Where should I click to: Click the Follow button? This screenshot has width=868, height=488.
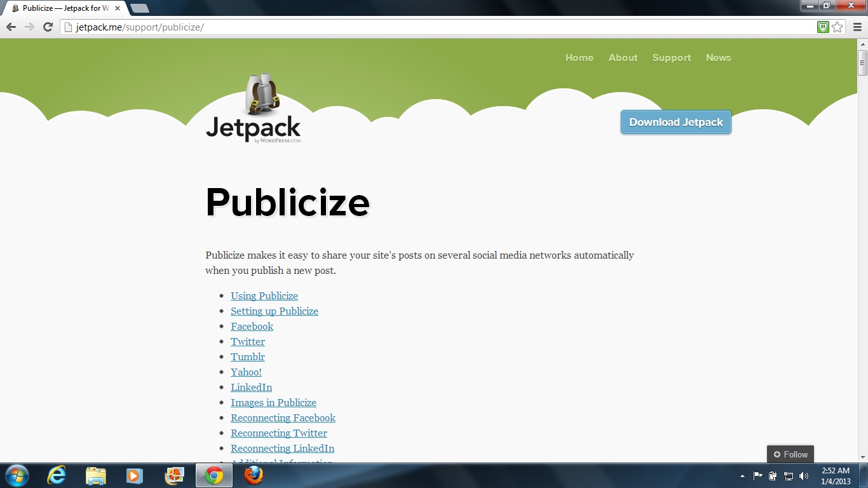click(790, 454)
